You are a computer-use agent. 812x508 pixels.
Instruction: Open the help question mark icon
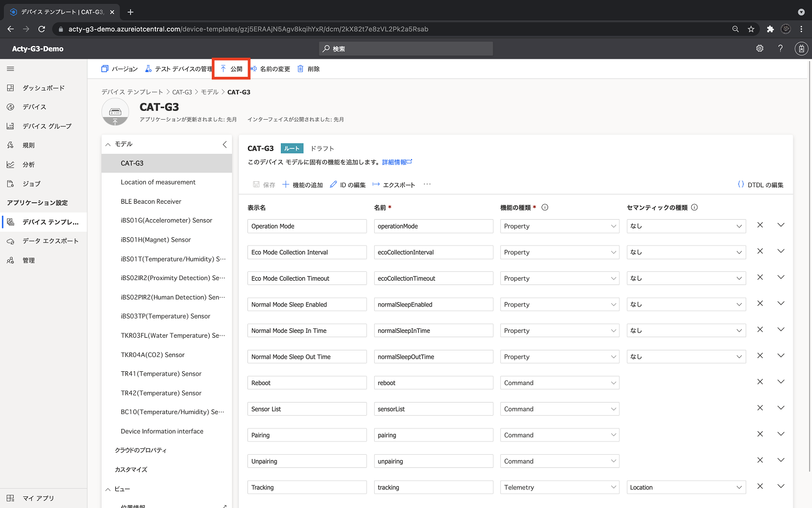point(780,48)
